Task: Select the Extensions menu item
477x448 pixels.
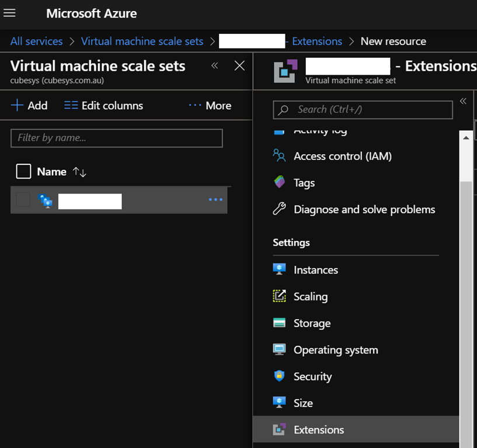Action: point(319,430)
